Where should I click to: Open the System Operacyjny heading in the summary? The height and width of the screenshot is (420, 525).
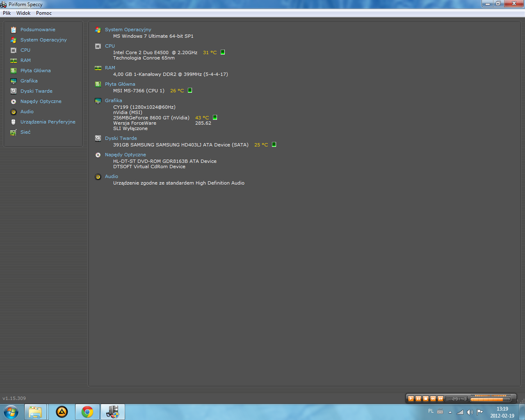click(128, 30)
